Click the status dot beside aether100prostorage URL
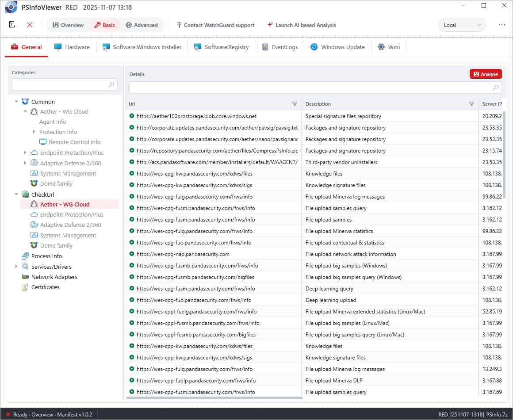513x420 pixels. [x=132, y=116]
